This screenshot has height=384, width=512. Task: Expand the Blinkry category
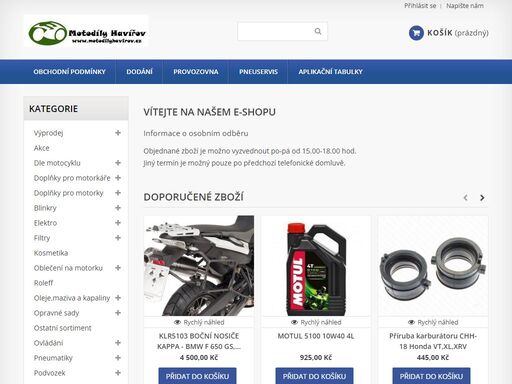click(x=118, y=208)
